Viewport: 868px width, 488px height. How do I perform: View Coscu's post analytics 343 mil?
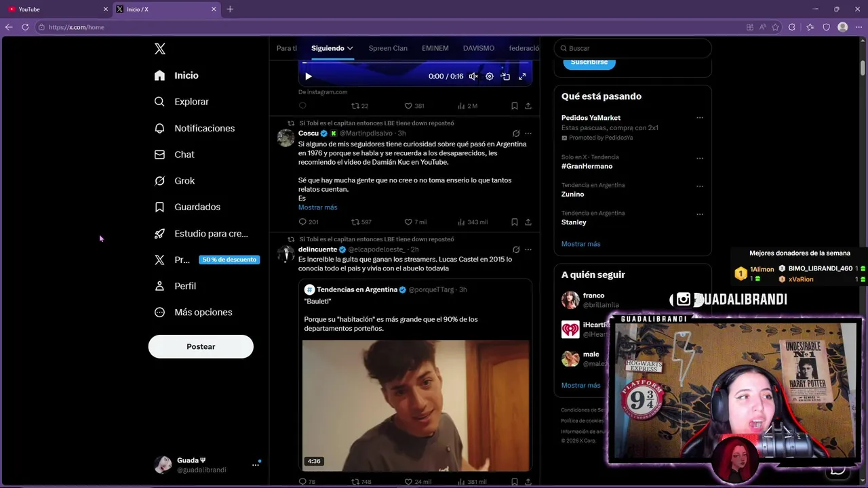(x=473, y=222)
